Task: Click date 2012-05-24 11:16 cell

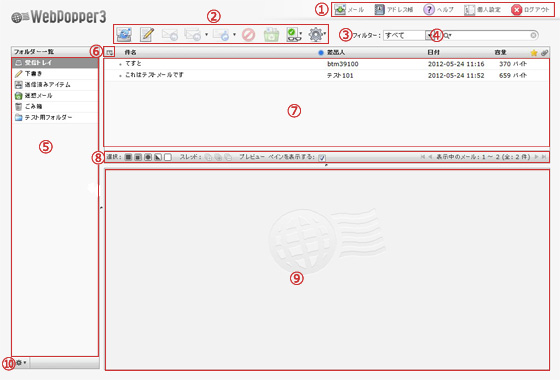Action: tap(456, 64)
